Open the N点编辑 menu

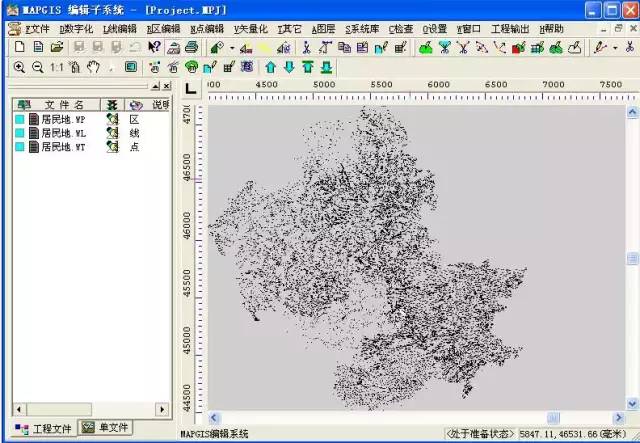pos(207,29)
